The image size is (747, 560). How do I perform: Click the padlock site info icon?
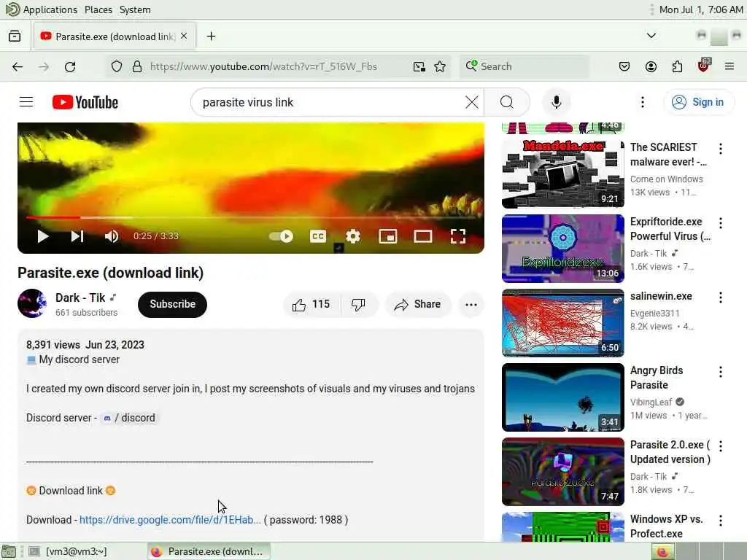tap(137, 66)
